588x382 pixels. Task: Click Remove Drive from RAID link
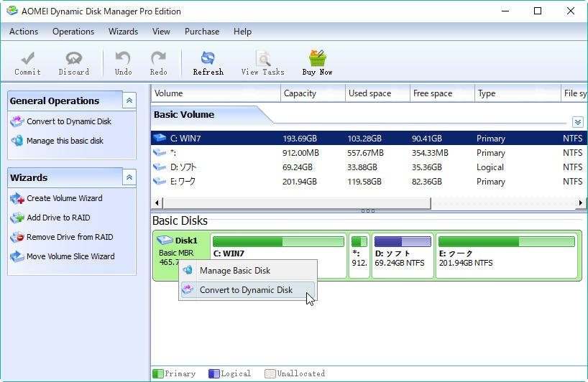(x=70, y=237)
